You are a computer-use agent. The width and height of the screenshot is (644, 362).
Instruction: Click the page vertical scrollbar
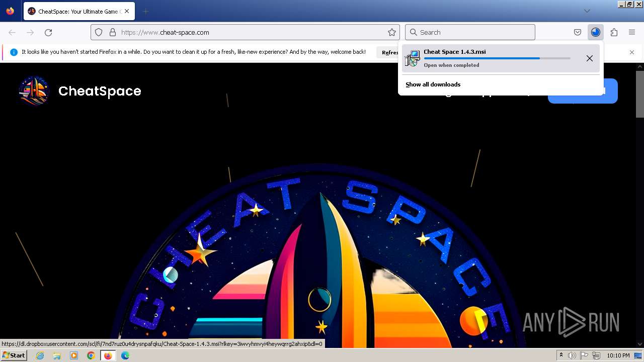[639, 205]
